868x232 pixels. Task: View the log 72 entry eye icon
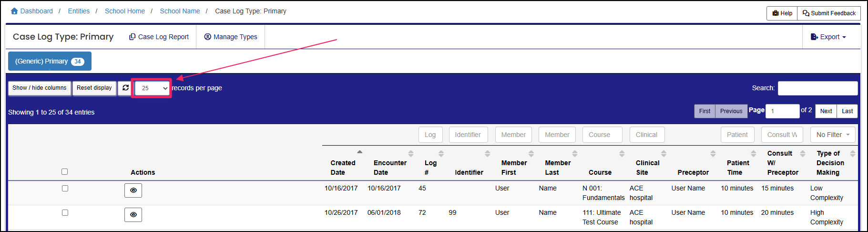[x=133, y=215]
